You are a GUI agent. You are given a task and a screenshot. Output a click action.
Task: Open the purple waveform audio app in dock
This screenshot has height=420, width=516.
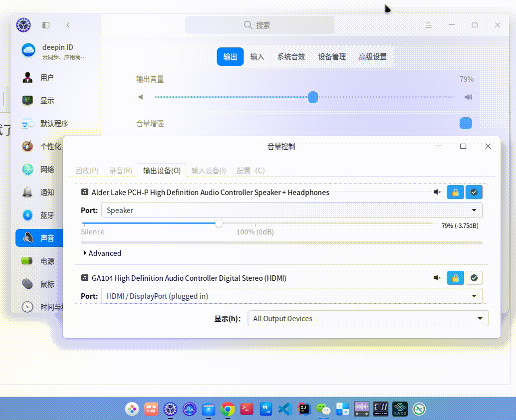[361, 409]
